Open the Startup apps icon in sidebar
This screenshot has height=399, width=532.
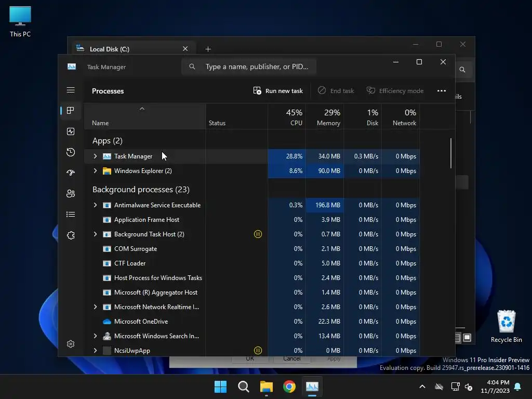point(71,172)
